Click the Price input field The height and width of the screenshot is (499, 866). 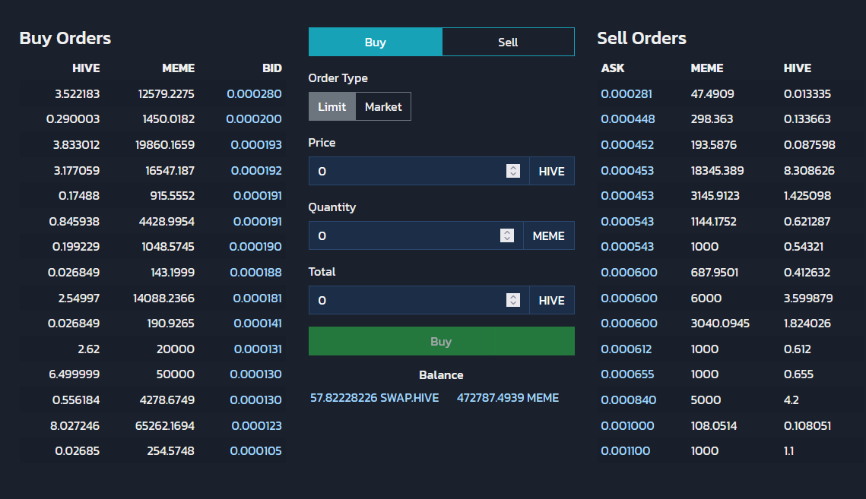(419, 171)
